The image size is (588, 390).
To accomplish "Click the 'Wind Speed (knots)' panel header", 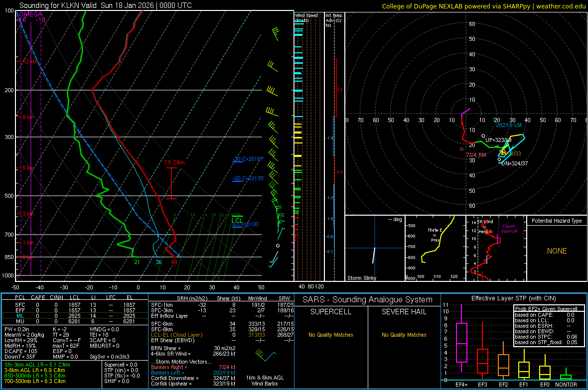I will click(x=306, y=17).
